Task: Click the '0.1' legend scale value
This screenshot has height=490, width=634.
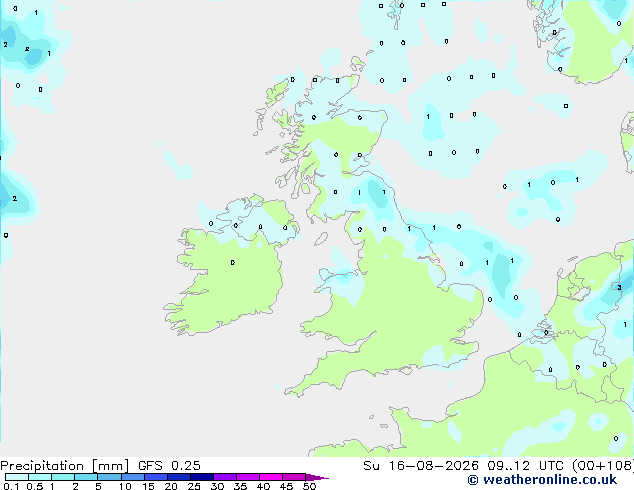Action: (11, 486)
